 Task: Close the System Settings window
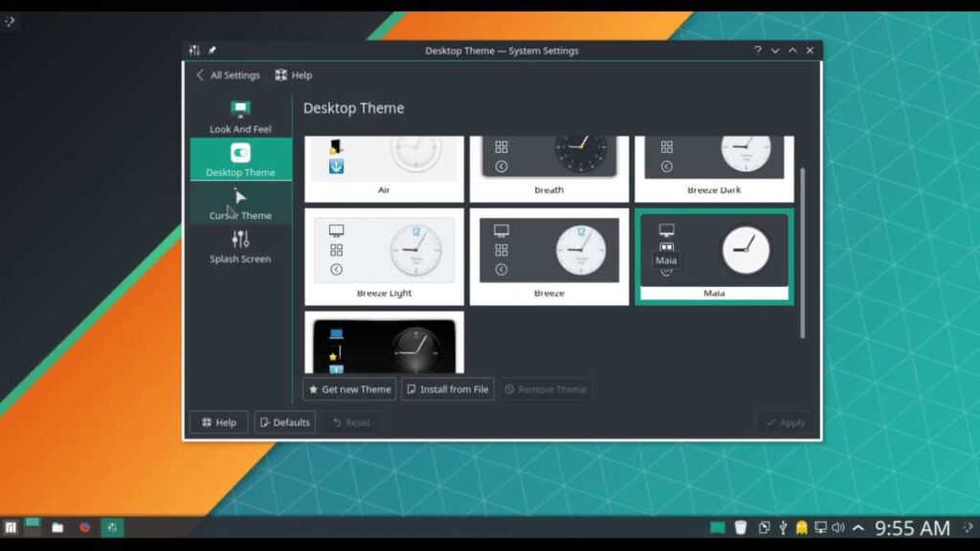pos(810,50)
